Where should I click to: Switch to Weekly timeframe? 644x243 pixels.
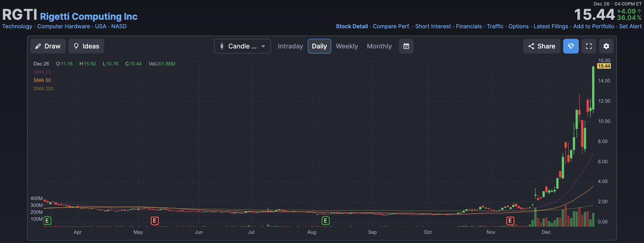(x=347, y=46)
